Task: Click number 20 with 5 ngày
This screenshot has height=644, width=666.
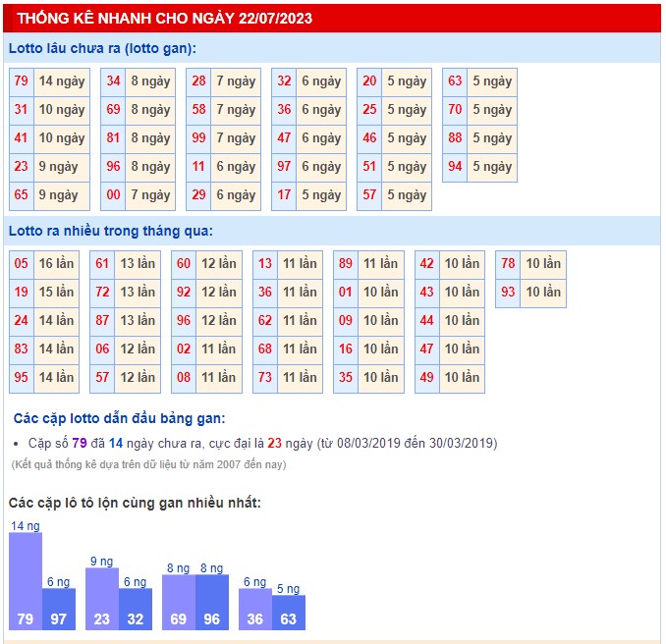Action: (369, 81)
